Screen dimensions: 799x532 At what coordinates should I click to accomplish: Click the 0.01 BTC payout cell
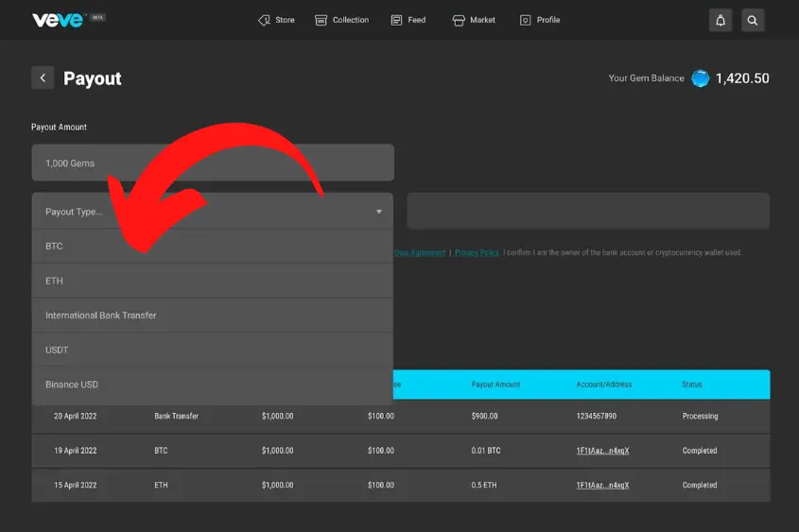[x=486, y=451]
